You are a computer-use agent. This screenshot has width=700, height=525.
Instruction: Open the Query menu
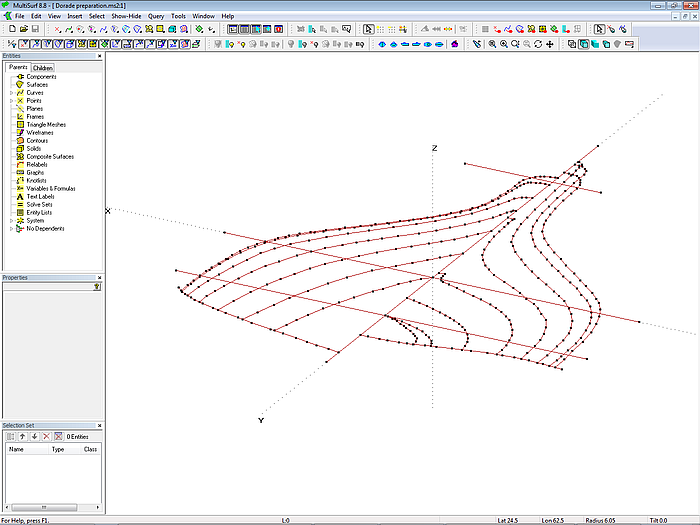(x=156, y=17)
